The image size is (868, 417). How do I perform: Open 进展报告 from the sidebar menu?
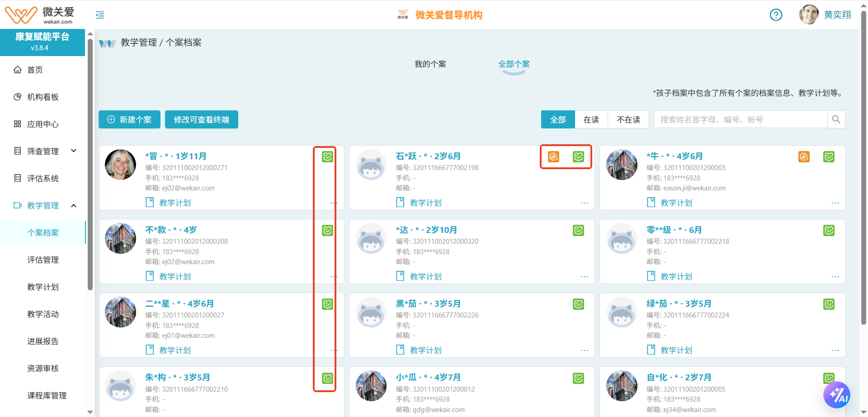pyautogui.click(x=43, y=341)
